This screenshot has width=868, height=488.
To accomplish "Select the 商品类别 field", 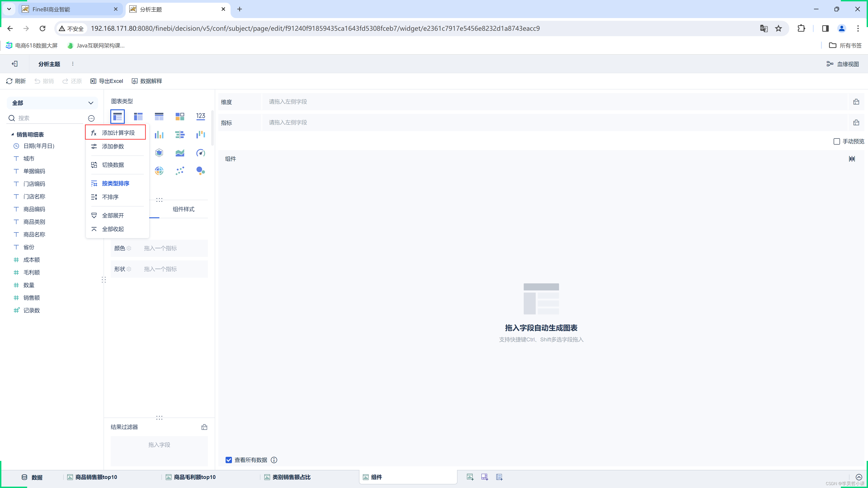I will [x=34, y=222].
